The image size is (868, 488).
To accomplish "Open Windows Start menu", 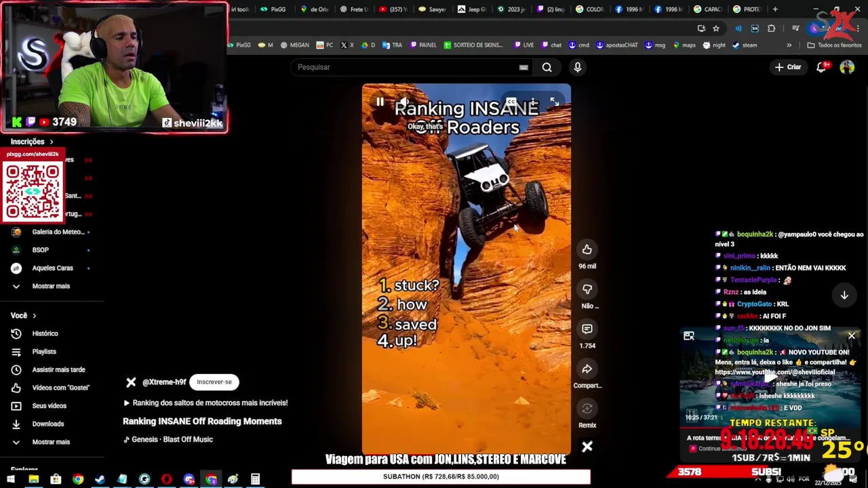I will pyautogui.click(x=11, y=480).
